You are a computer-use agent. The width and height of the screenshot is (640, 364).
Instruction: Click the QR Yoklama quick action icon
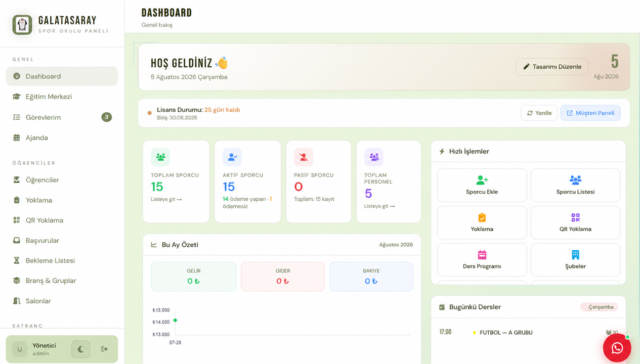click(575, 217)
